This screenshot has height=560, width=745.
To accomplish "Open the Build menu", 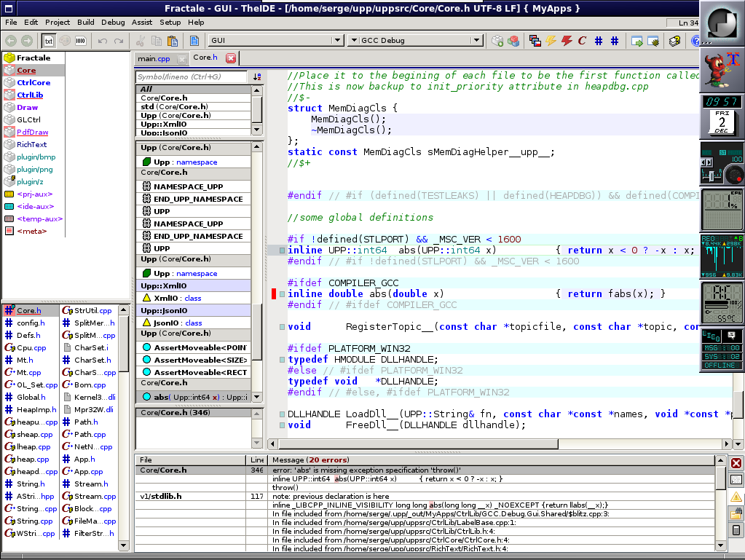I will point(85,23).
